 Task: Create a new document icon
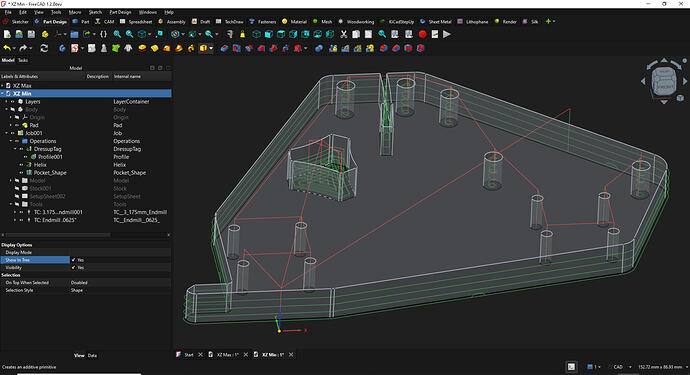click(7, 34)
